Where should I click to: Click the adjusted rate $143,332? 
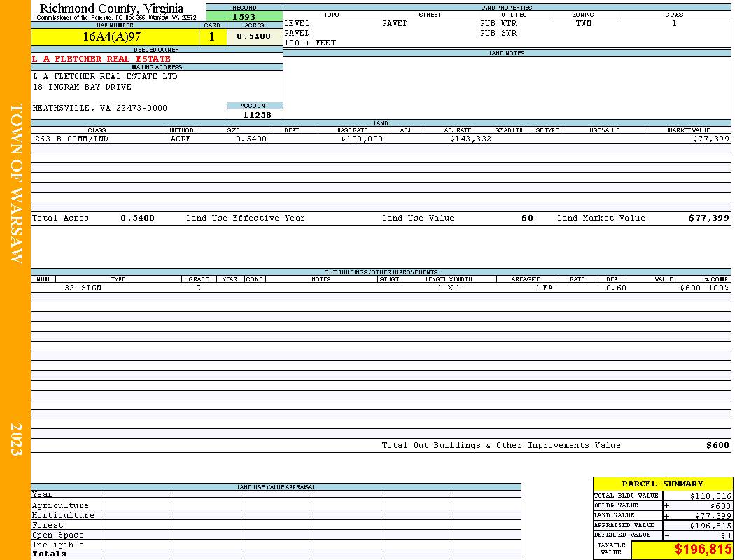click(x=470, y=139)
